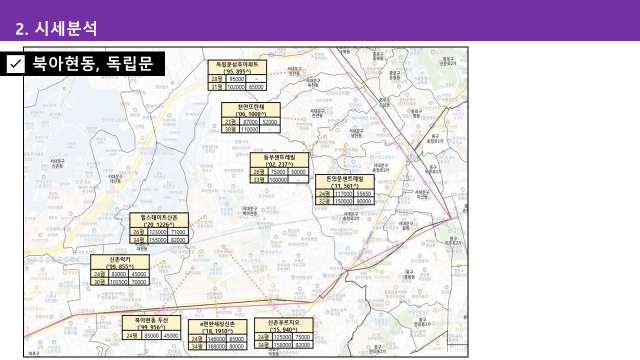Select the 103500 cell in 신촌럭키 table
The height and width of the screenshot is (360, 640).
point(118,282)
